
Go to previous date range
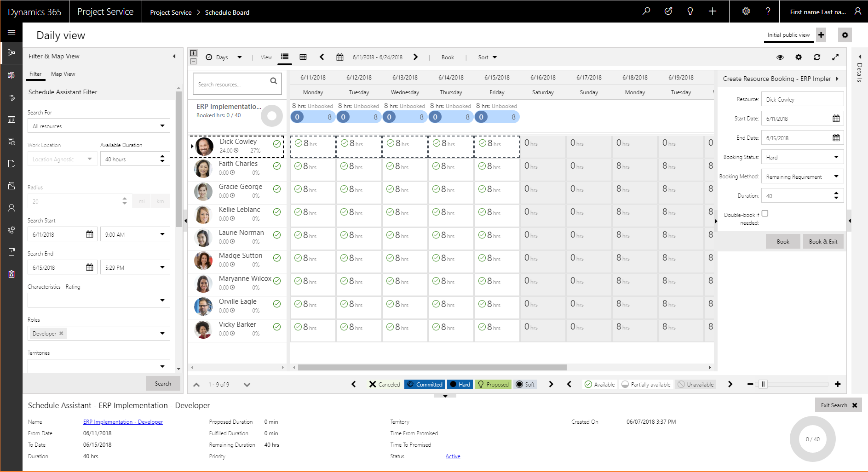click(322, 57)
